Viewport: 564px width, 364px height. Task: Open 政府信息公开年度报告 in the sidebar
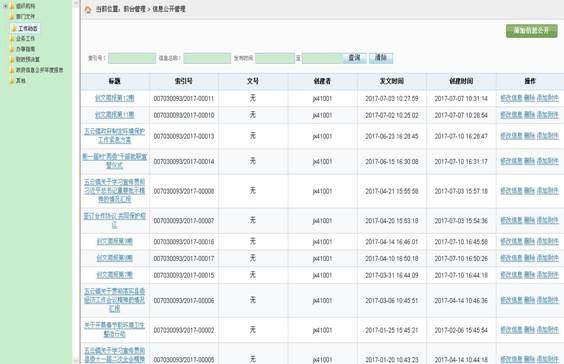click(x=40, y=70)
